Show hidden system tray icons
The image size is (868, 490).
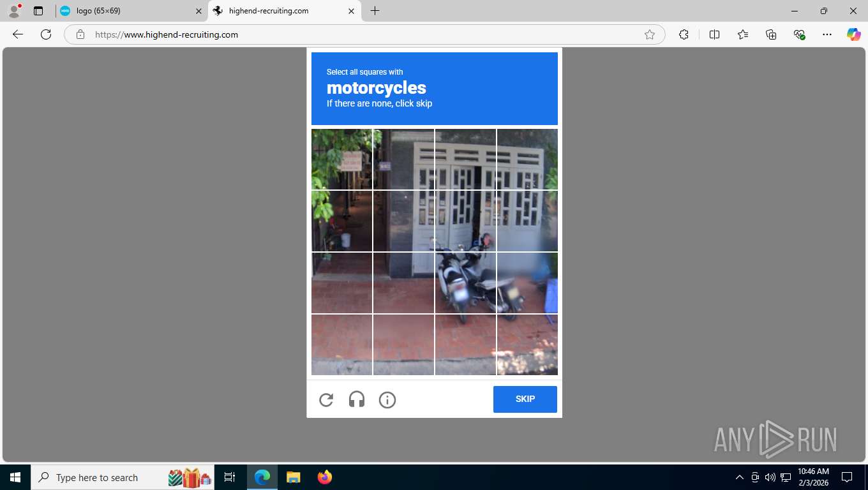pyautogui.click(x=740, y=477)
